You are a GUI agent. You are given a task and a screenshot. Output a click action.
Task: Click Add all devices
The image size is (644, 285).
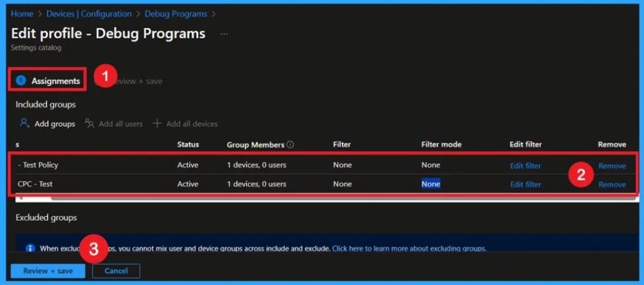pyautogui.click(x=185, y=123)
